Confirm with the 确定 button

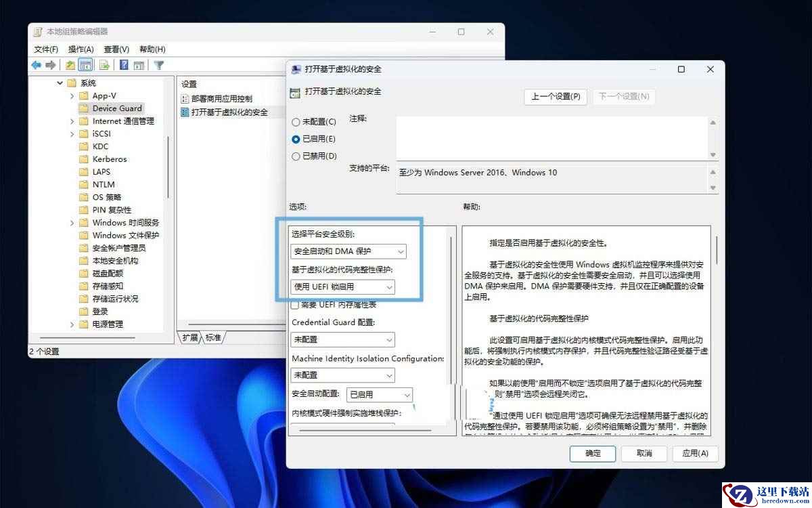593,453
